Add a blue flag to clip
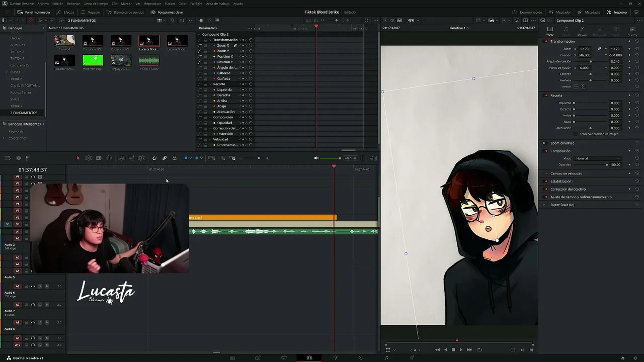Image resolution: width=644 pixels, height=362 pixels. pyautogui.click(x=186, y=158)
